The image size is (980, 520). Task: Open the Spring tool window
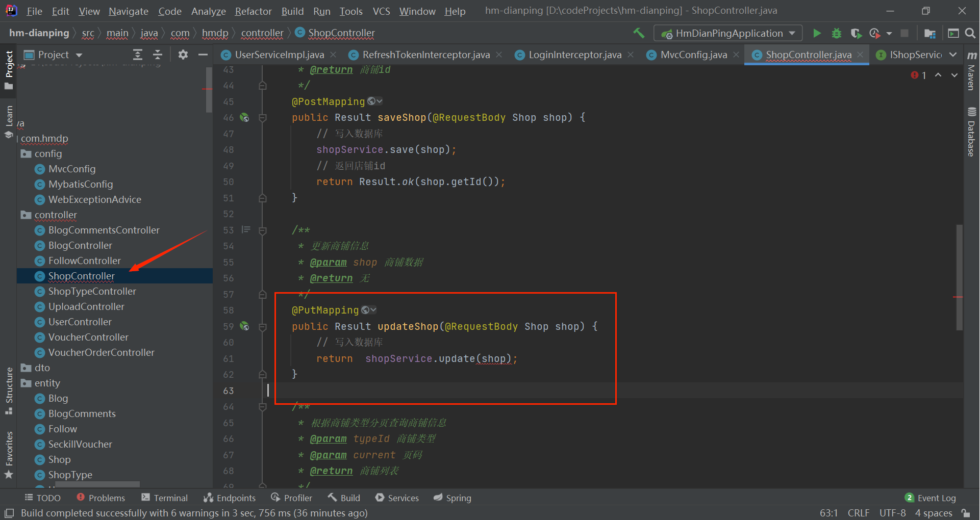(452, 498)
